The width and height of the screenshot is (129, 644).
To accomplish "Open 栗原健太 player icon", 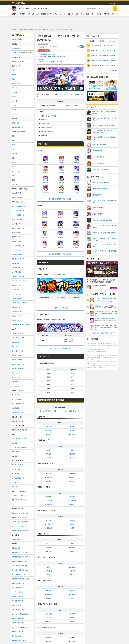I will pyautogui.click(x=60, y=213).
